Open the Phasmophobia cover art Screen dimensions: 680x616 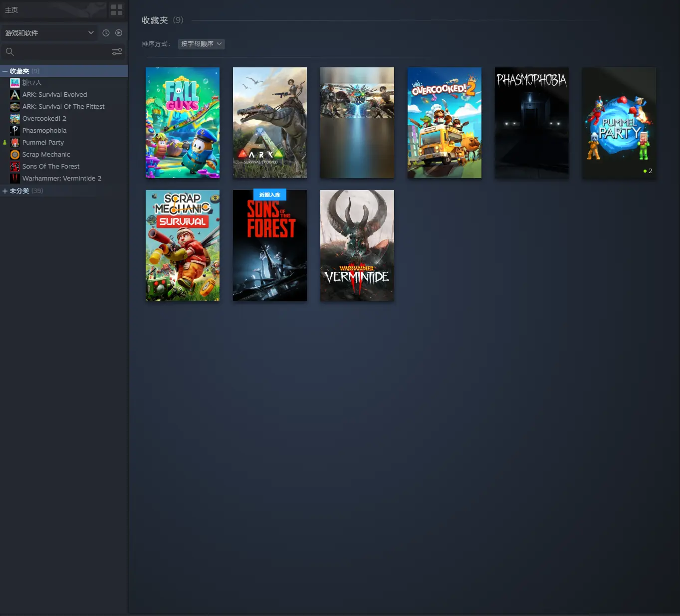532,123
